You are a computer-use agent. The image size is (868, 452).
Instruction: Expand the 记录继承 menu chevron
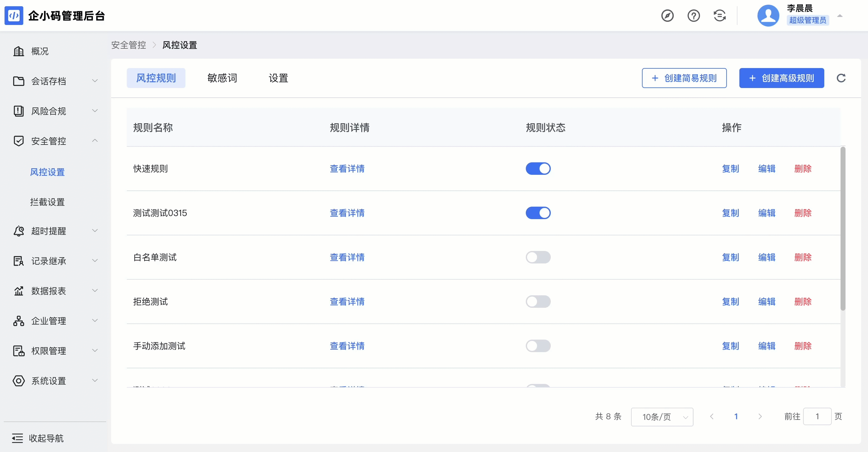point(95,261)
